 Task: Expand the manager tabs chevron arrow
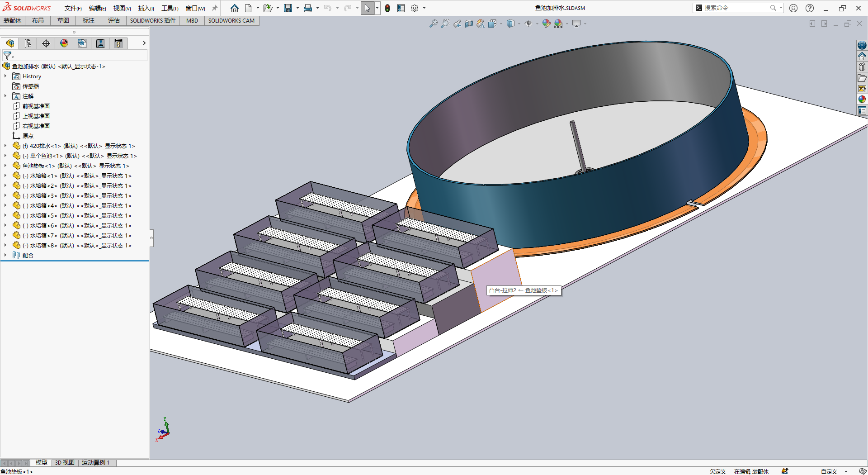point(144,43)
